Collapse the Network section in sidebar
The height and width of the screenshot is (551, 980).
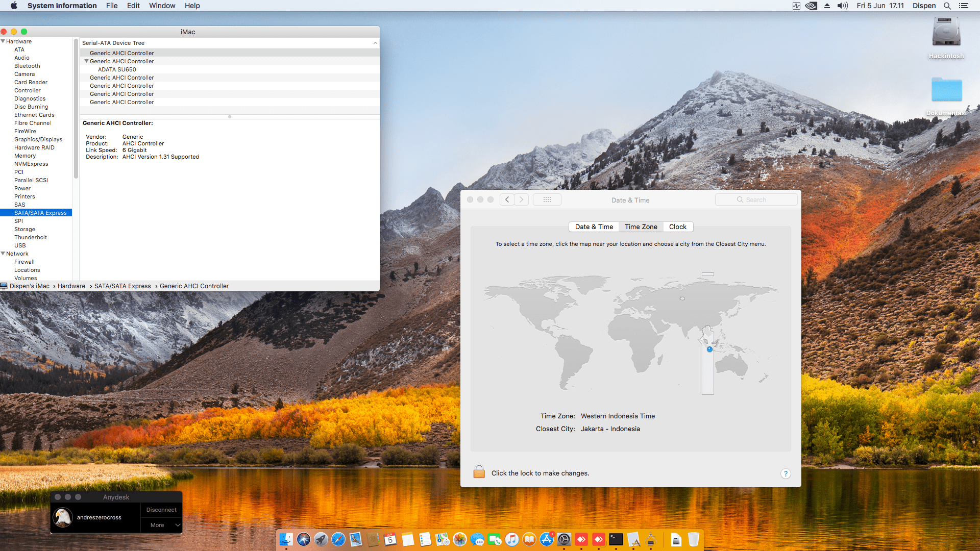(3, 254)
